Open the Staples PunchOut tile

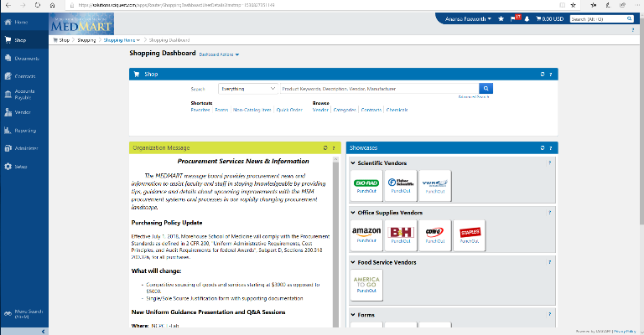pyautogui.click(x=470, y=235)
